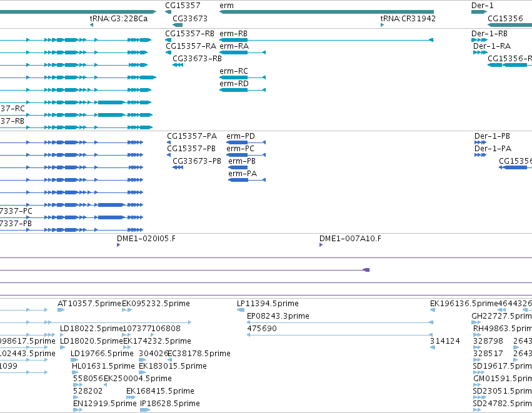The height and width of the screenshot is (413, 532).
Task: Select EST AT10357.5prime
Action: click(x=61, y=310)
